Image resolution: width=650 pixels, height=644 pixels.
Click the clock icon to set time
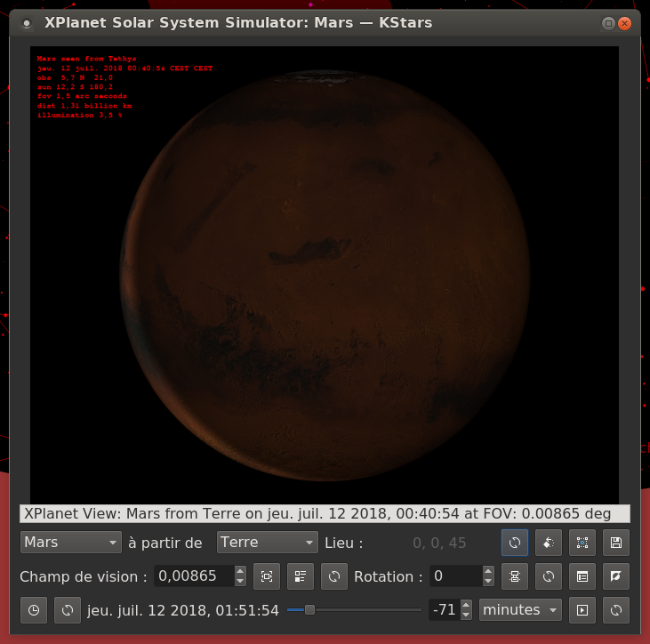[x=34, y=610]
